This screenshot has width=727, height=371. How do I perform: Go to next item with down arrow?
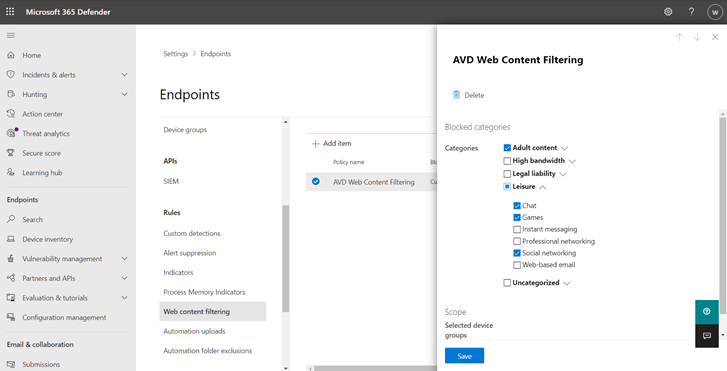pos(697,38)
